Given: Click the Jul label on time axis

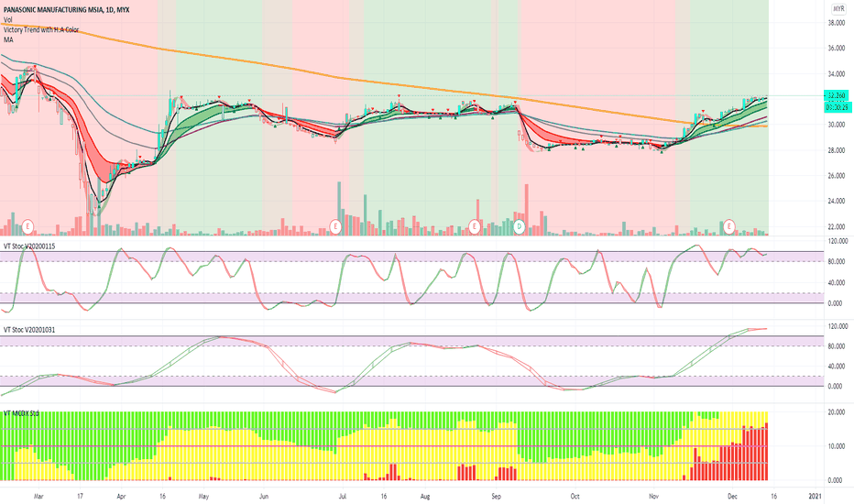Looking at the screenshot, I should coord(343,497).
